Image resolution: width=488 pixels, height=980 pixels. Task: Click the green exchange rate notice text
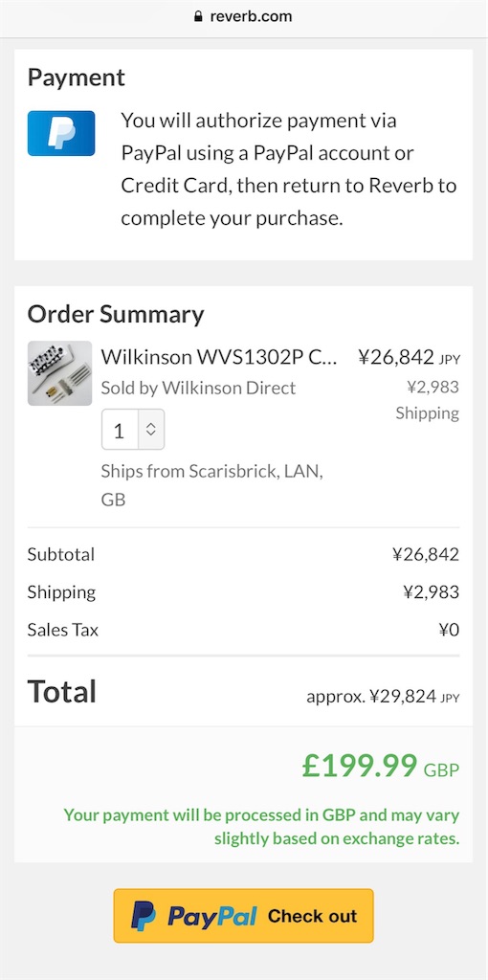tap(262, 827)
